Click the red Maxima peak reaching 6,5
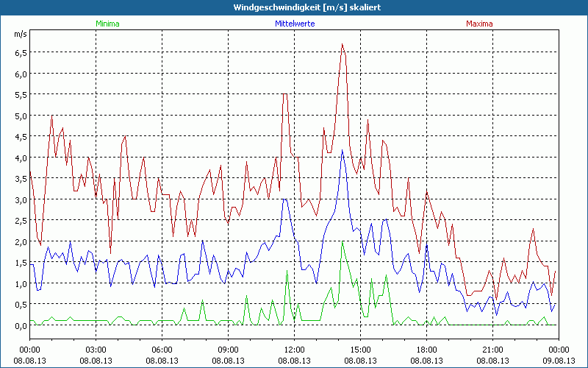Image resolution: width=588 pixels, height=368 pixels. tap(343, 44)
